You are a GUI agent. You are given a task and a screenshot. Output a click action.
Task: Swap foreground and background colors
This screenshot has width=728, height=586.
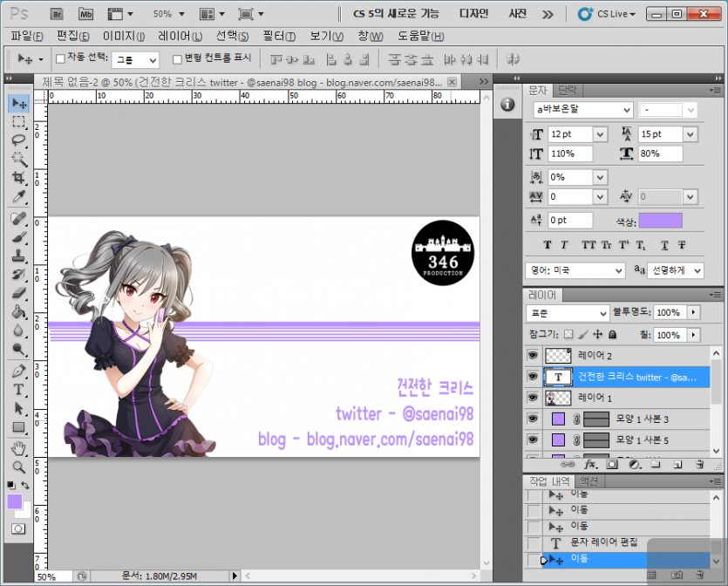point(25,485)
